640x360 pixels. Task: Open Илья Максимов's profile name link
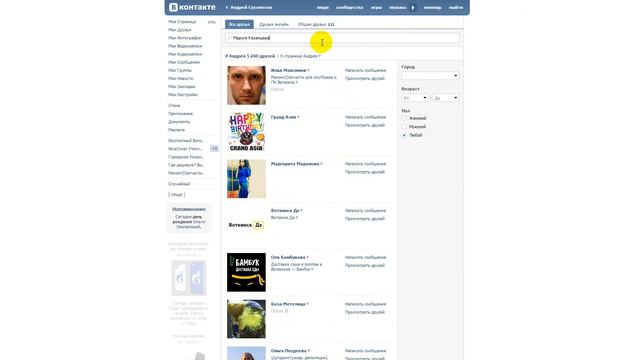288,70
